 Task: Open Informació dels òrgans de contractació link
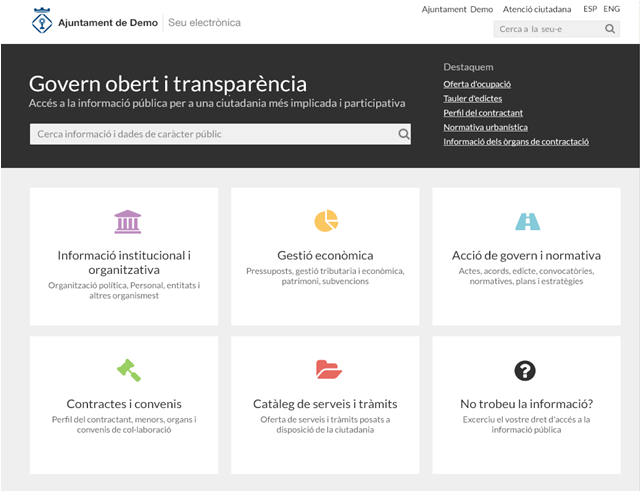[516, 142]
